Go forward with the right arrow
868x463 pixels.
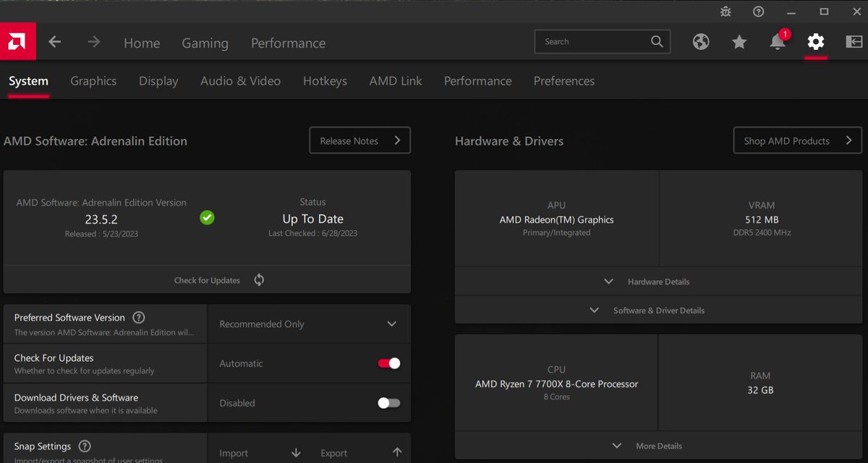tap(94, 42)
